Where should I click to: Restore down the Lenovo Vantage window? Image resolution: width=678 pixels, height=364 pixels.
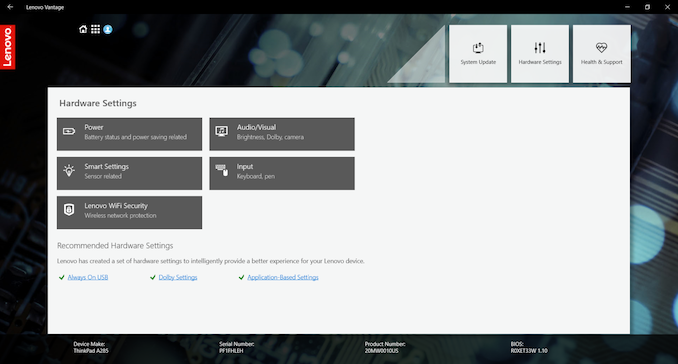coord(647,7)
